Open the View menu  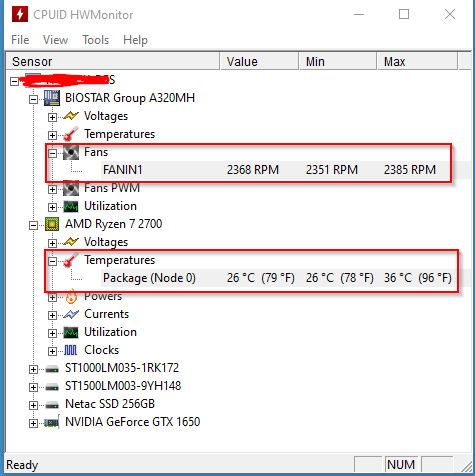pyautogui.click(x=55, y=40)
